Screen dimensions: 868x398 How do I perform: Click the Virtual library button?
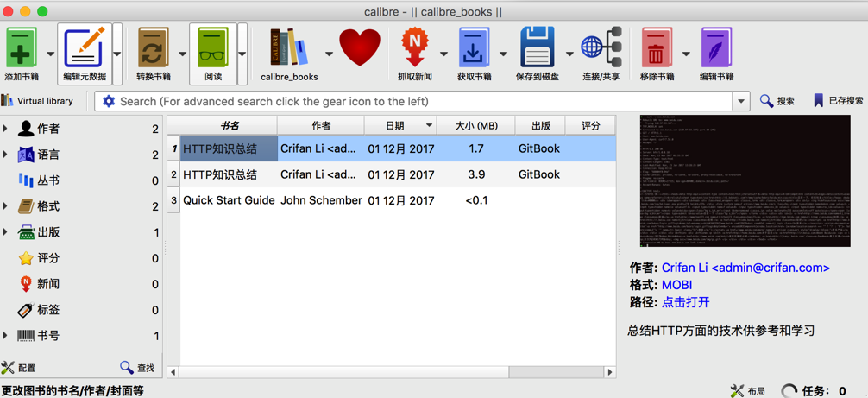click(x=38, y=101)
